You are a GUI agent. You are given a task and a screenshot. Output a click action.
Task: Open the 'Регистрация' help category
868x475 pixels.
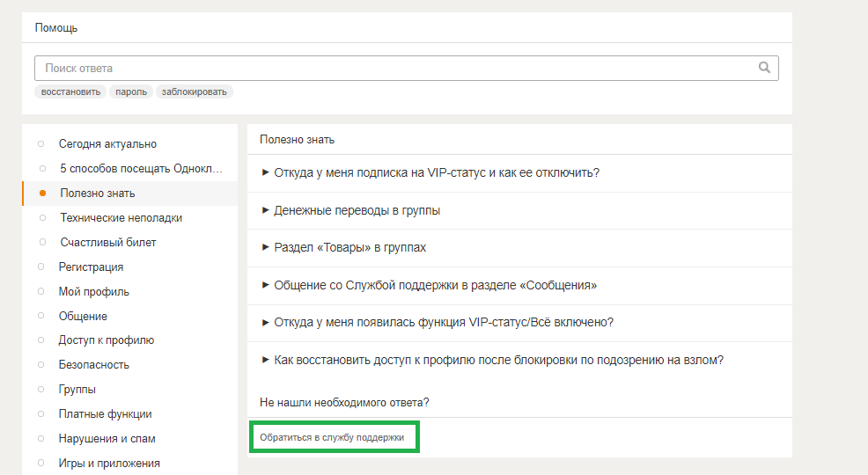click(x=91, y=267)
